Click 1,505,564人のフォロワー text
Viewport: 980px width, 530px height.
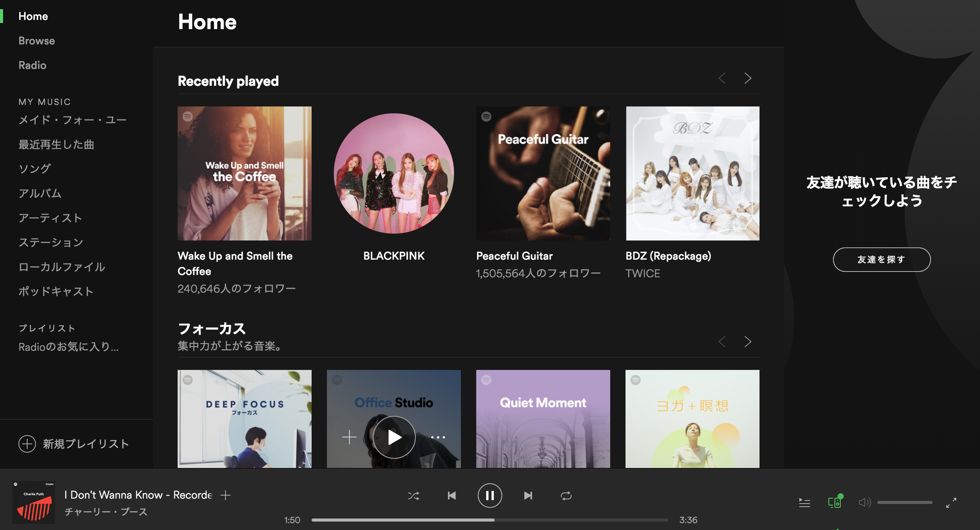coord(538,273)
